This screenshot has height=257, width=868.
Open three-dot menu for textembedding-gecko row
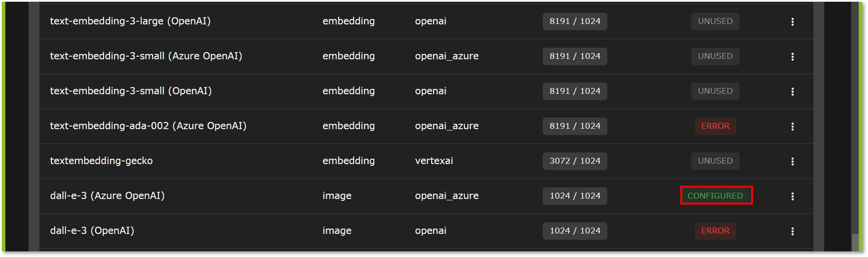pyautogui.click(x=792, y=161)
